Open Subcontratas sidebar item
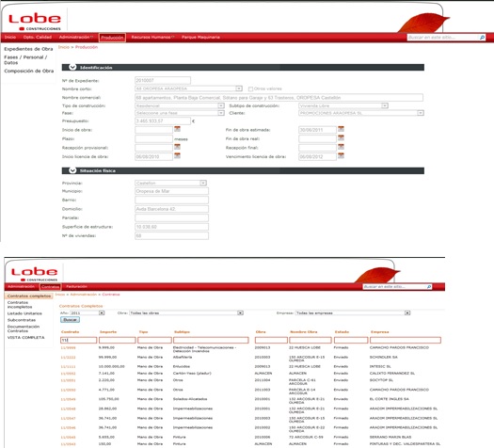 tap(22, 320)
